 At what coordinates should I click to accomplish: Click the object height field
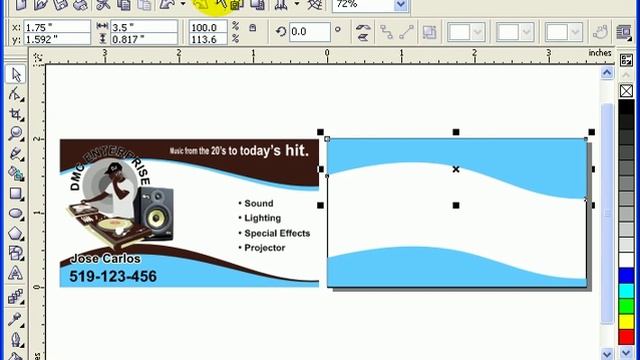point(144,39)
